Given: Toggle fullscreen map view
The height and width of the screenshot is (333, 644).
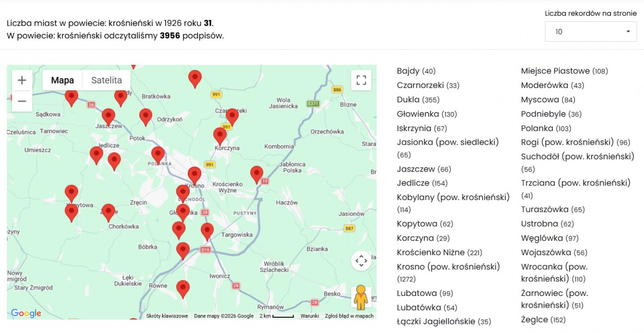Looking at the screenshot, I should pyautogui.click(x=361, y=80).
